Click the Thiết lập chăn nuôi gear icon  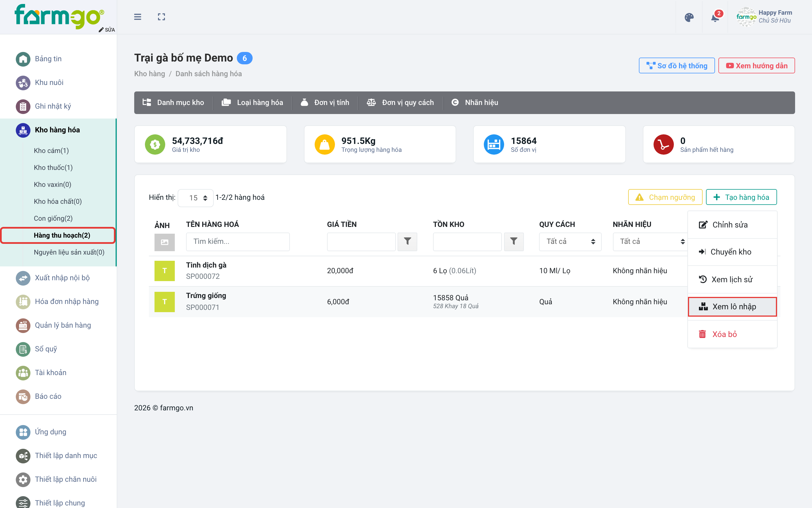(x=23, y=479)
